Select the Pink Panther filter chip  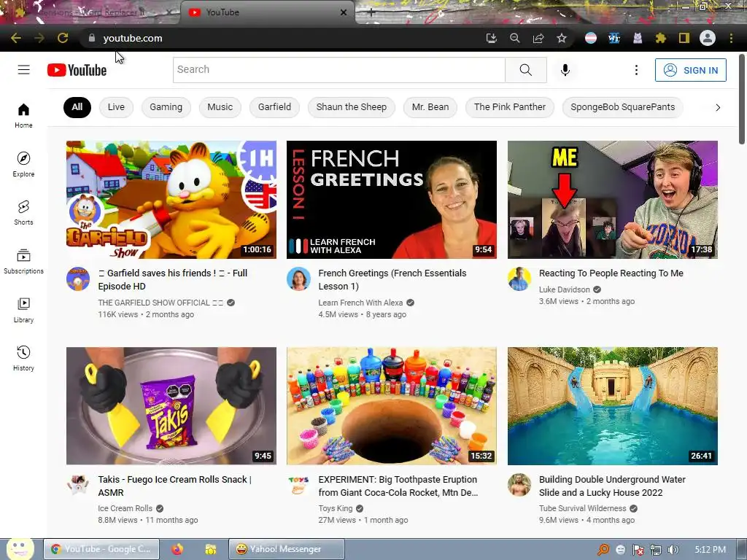coord(510,107)
